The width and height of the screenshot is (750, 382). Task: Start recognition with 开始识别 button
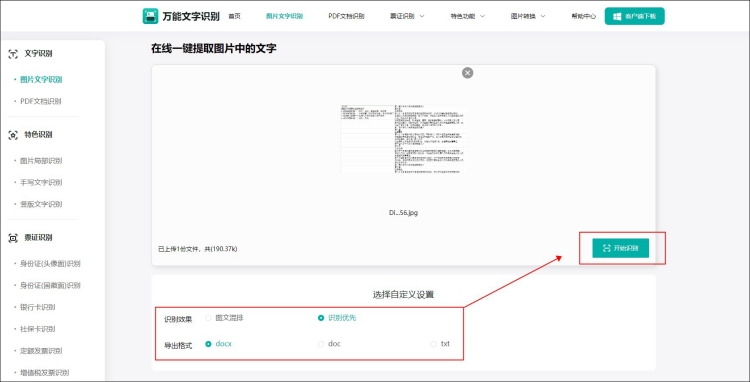[620, 248]
